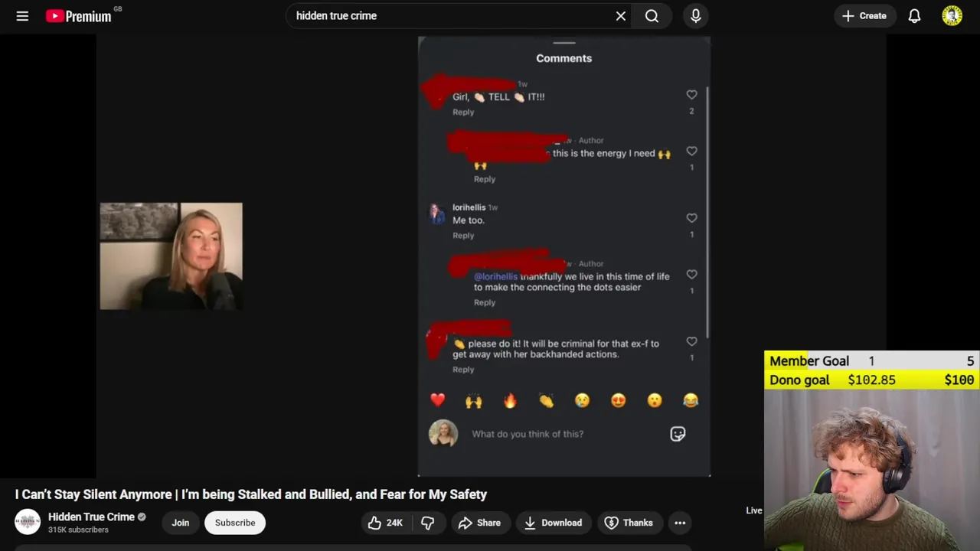
Task: Dislike the video with the thumbs down
Action: click(x=428, y=523)
